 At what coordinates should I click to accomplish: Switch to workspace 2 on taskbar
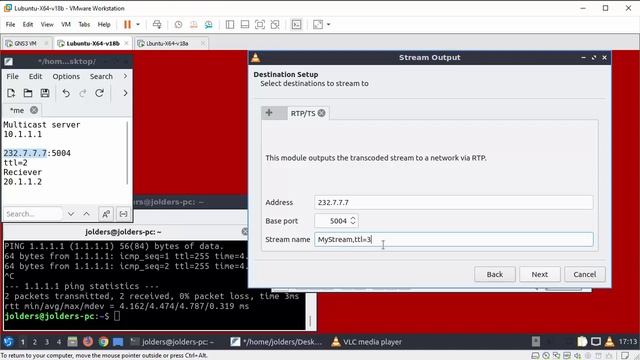point(35,342)
